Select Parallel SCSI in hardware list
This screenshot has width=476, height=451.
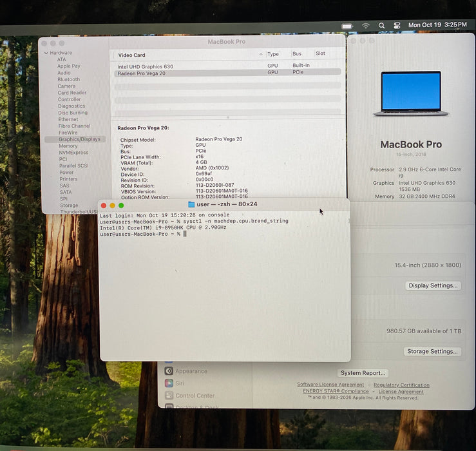[x=74, y=166]
